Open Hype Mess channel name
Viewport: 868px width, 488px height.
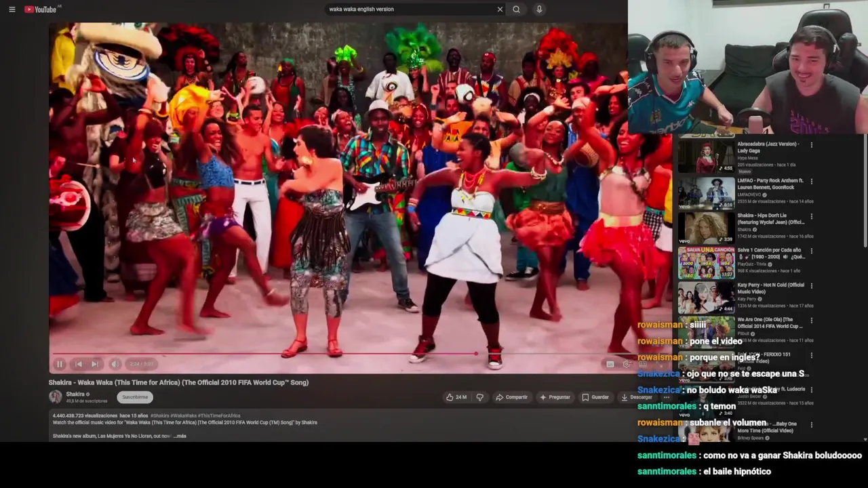(x=747, y=158)
